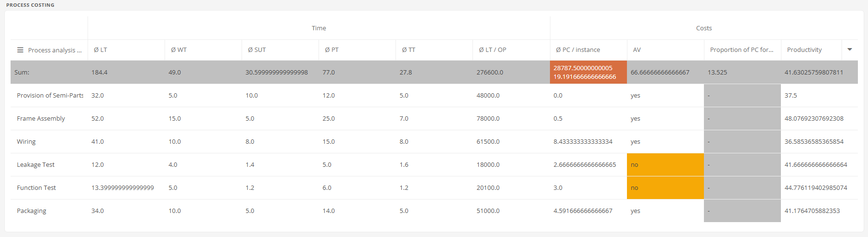Select the Proportion of PC for... header
868x237 pixels.
(741, 50)
